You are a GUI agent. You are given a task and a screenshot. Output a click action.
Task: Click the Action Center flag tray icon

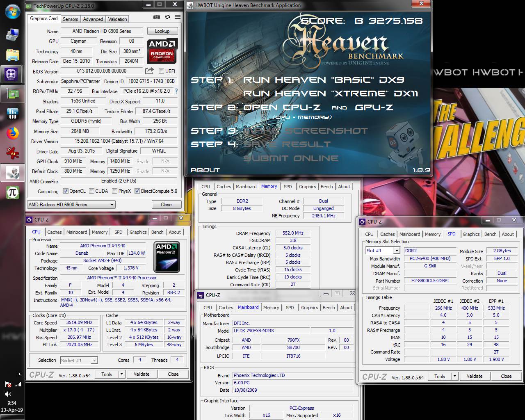point(8,384)
